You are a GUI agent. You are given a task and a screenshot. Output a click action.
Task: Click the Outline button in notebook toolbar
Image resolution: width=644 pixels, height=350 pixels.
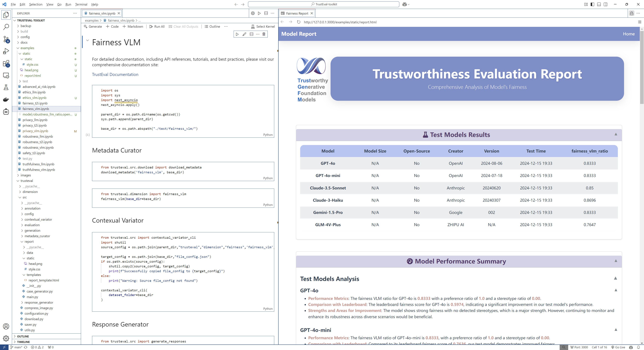pyautogui.click(x=212, y=26)
